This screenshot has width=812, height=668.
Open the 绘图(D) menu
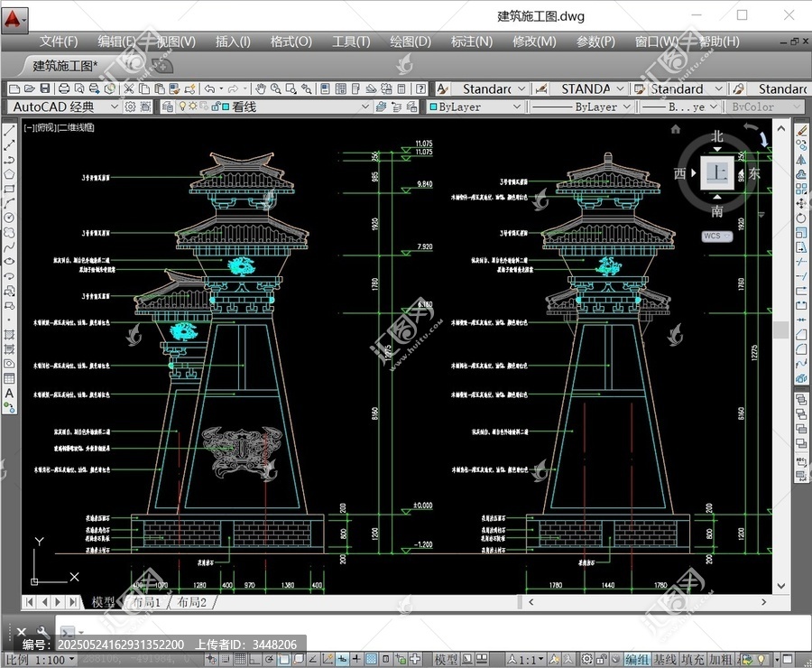coord(411,42)
